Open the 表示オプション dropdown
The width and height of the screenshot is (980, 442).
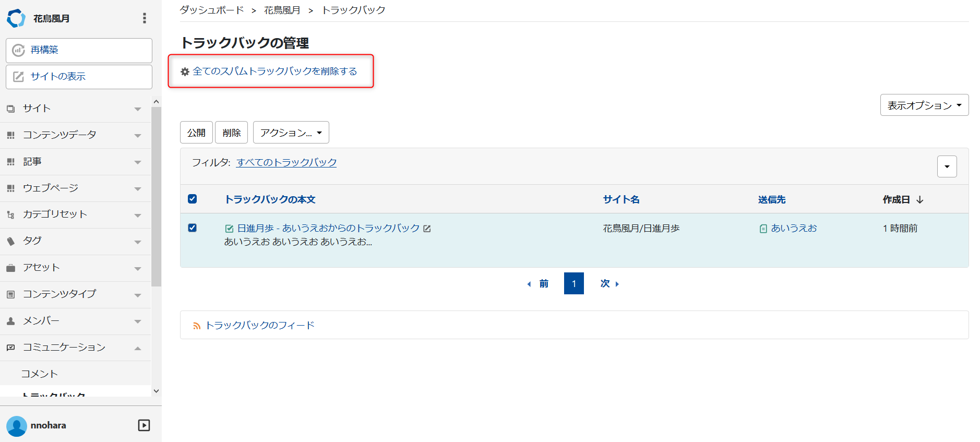point(924,105)
